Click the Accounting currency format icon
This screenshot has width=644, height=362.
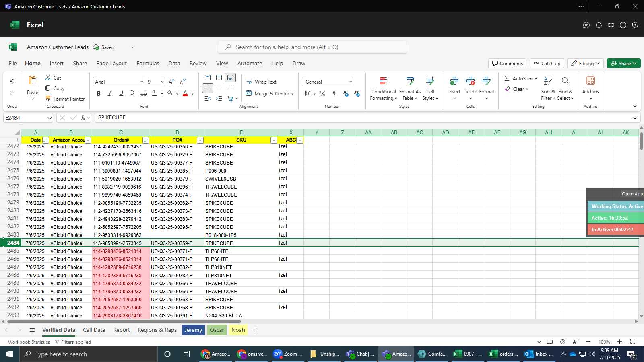[x=308, y=93]
